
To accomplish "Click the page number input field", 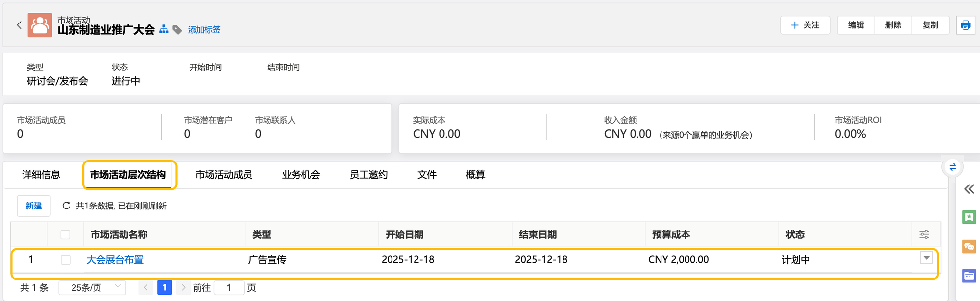I will point(229,287).
